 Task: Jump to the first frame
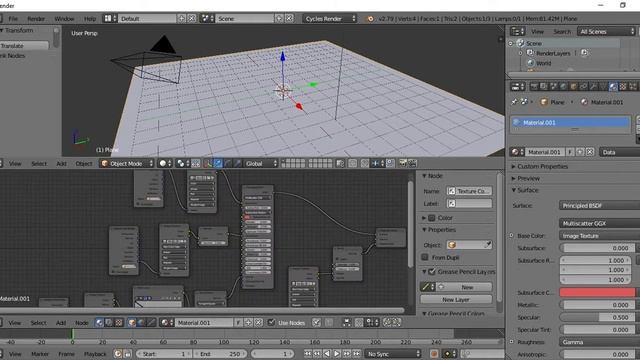[308, 354]
